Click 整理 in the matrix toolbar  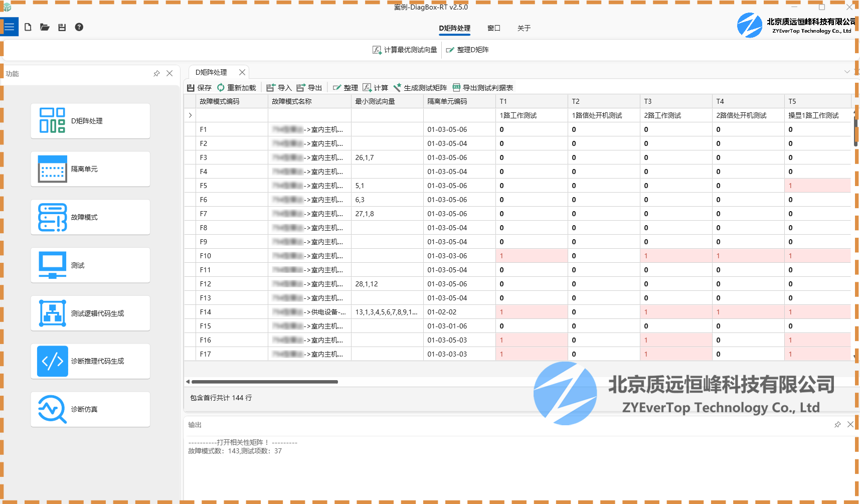tap(345, 88)
